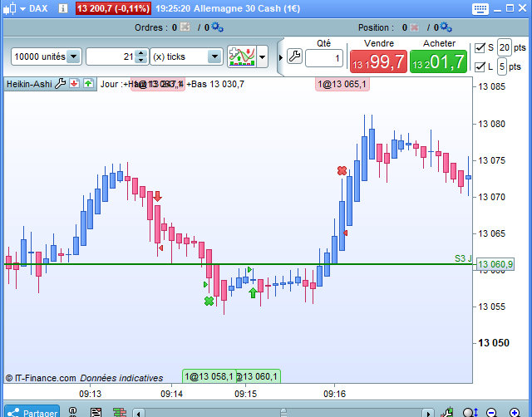532x417 pixels.
Task: Click the 13 200,7 (-0,11%) price badge
Action: (x=113, y=8)
